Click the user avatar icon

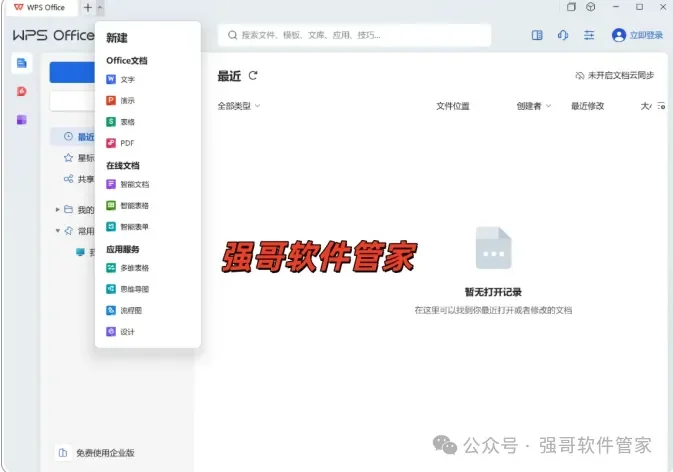618,35
